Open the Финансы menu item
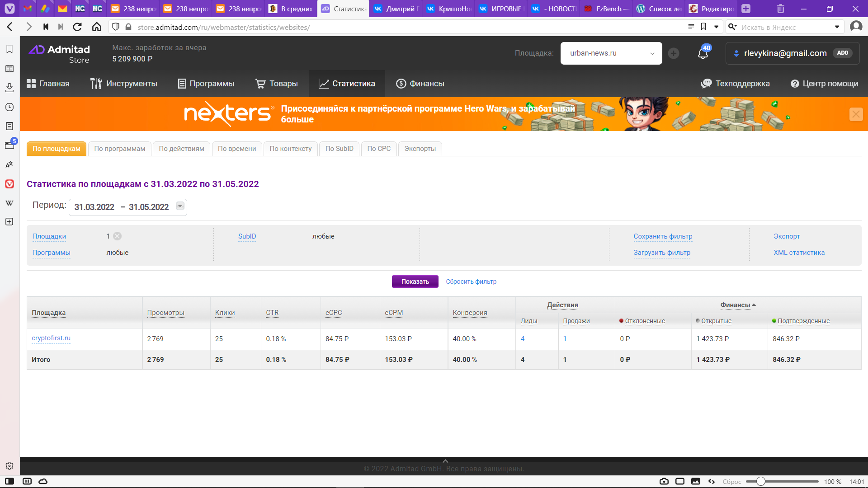868x488 pixels. 420,84
